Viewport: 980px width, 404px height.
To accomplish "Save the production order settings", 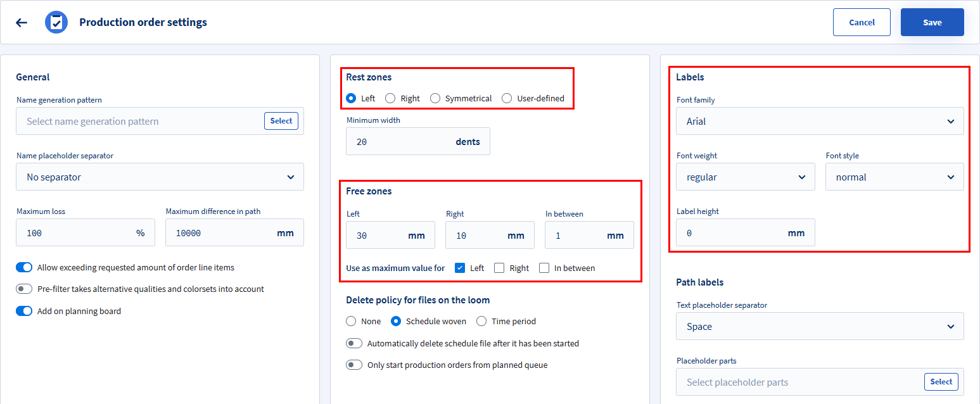I will tap(932, 22).
